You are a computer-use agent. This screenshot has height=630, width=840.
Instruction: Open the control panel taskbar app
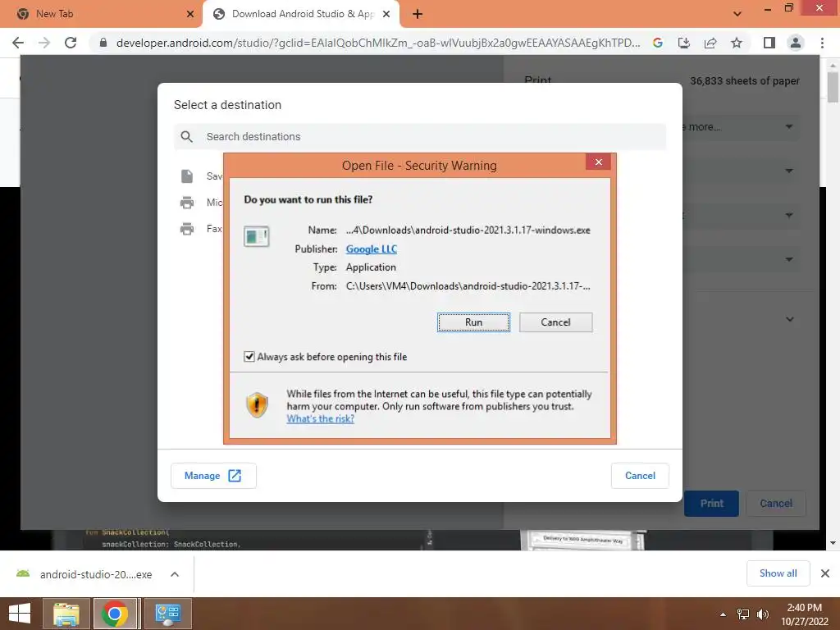(x=167, y=614)
